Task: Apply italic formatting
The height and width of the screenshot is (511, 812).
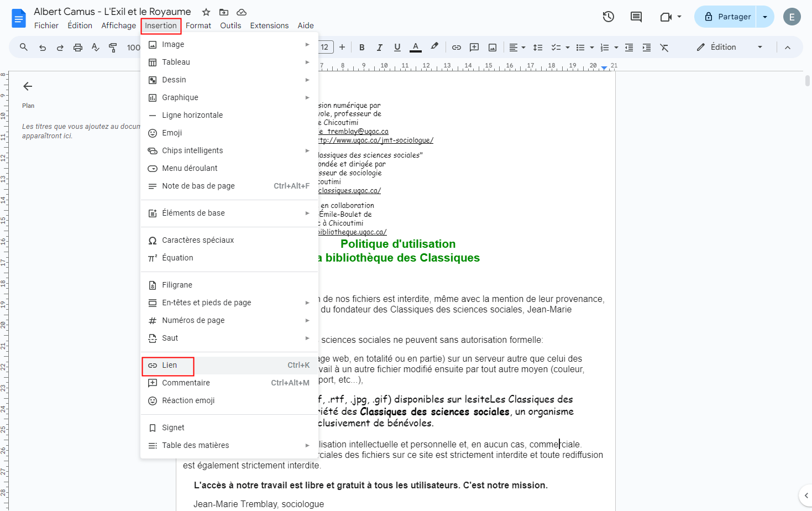Action: (x=380, y=48)
